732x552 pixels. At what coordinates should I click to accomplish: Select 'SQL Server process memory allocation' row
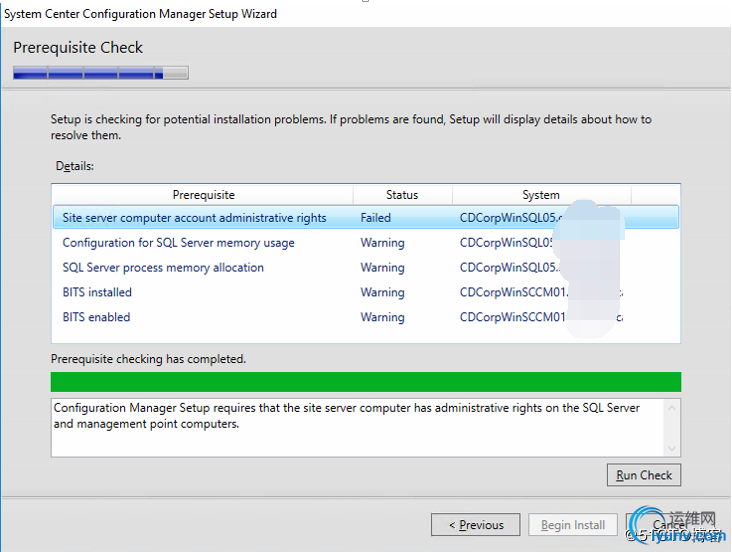pyautogui.click(x=366, y=268)
